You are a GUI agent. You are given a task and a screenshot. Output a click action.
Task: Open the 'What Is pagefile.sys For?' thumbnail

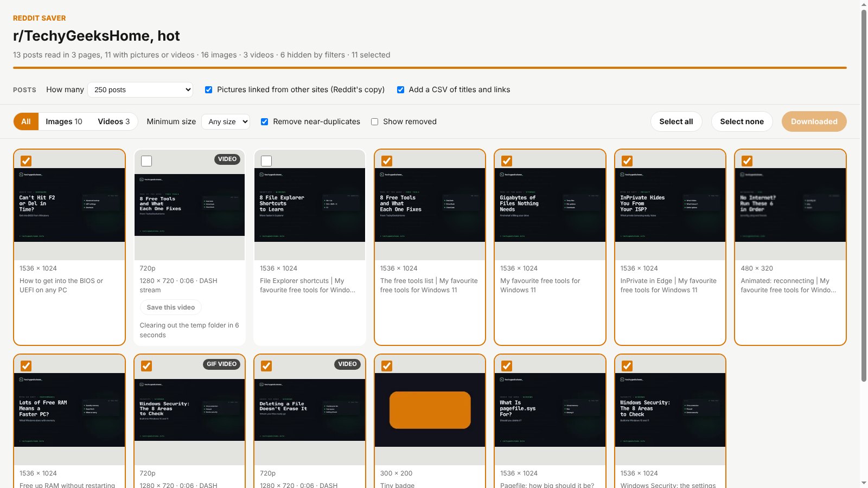(550, 410)
